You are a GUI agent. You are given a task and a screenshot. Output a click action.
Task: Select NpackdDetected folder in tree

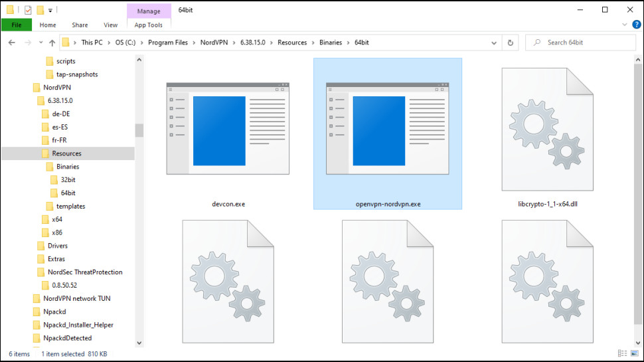click(67, 338)
